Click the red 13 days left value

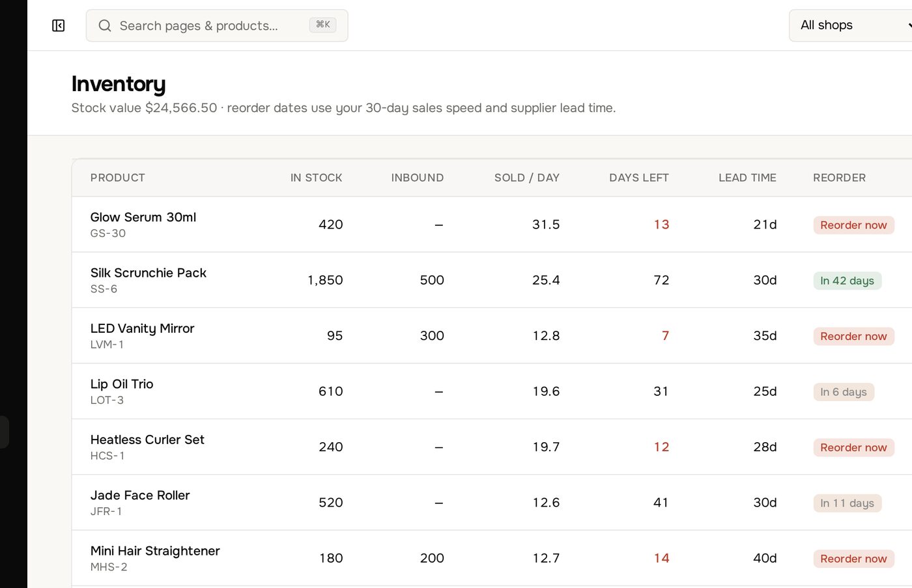click(661, 225)
